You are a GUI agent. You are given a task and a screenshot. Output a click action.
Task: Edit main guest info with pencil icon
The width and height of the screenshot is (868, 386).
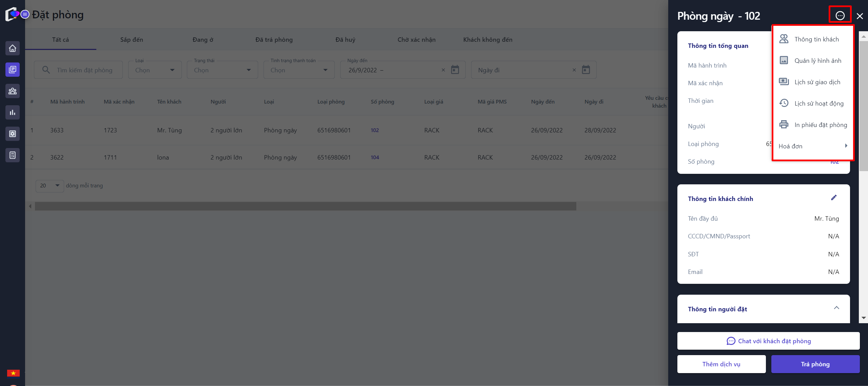pos(834,198)
